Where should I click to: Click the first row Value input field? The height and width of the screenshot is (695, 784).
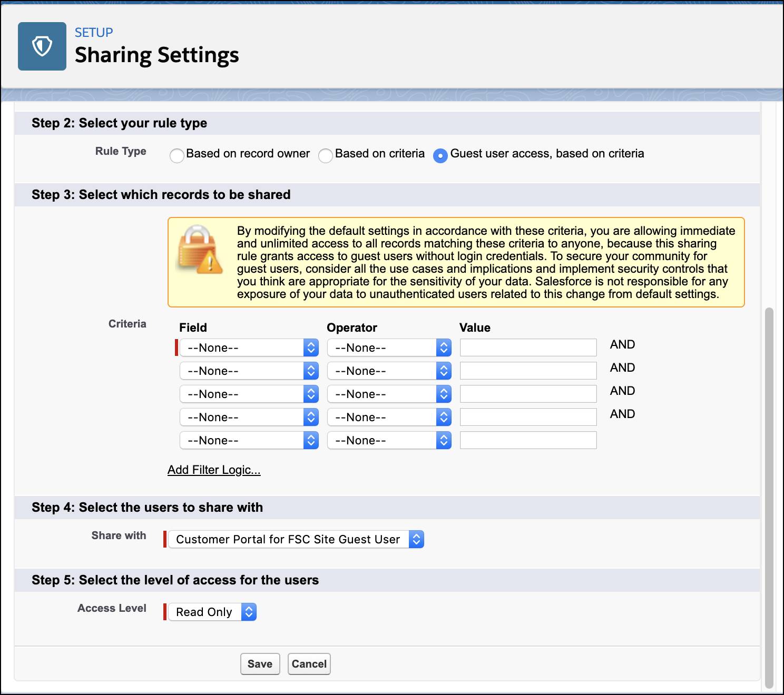528,347
